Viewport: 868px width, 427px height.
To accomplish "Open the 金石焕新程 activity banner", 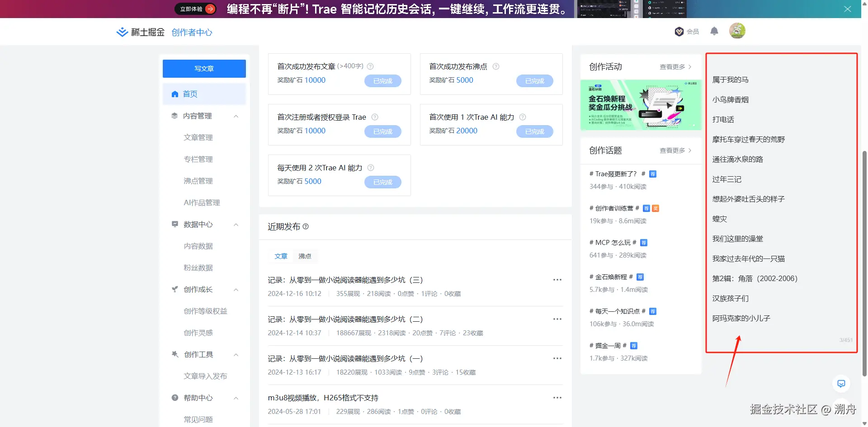I will point(641,105).
